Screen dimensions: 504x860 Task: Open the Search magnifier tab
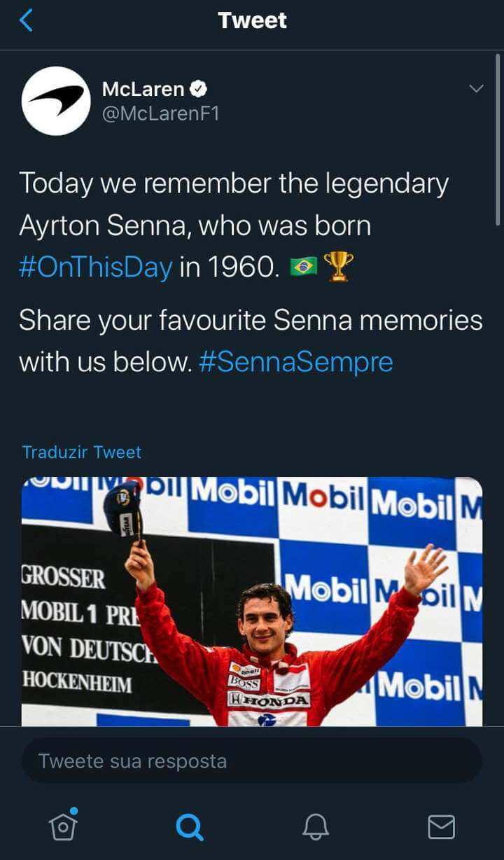(x=189, y=827)
